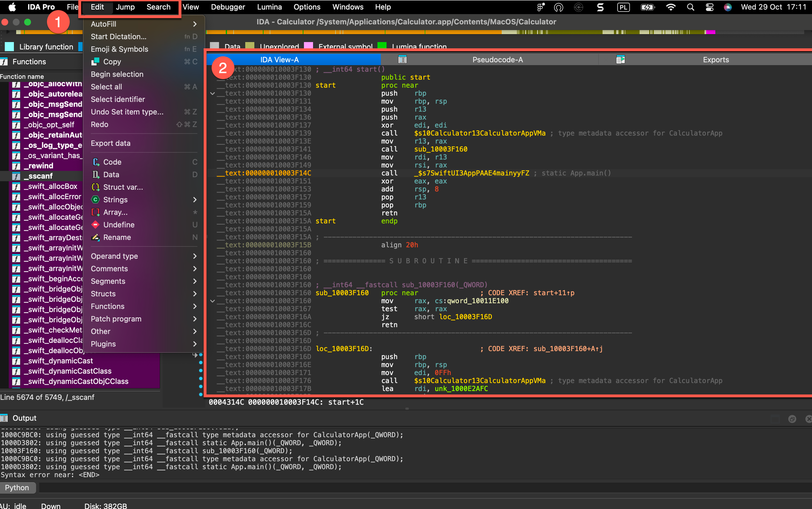The width and height of the screenshot is (812, 509).
Task: Click the Library function cyan color swatch
Action: pyautogui.click(x=10, y=47)
